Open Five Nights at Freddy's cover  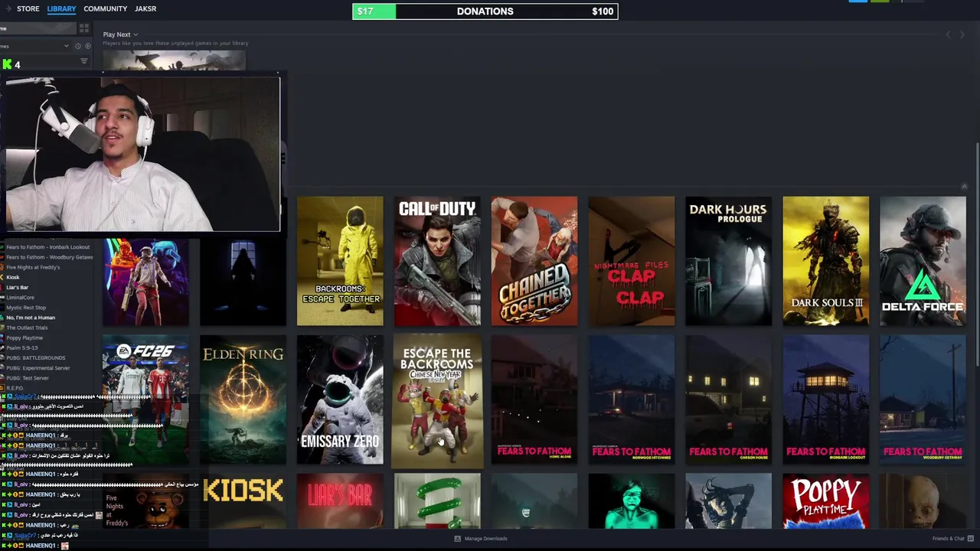[145, 501]
